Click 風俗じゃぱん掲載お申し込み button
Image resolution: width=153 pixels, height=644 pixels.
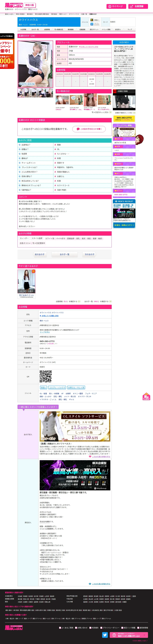tap(129, 635)
